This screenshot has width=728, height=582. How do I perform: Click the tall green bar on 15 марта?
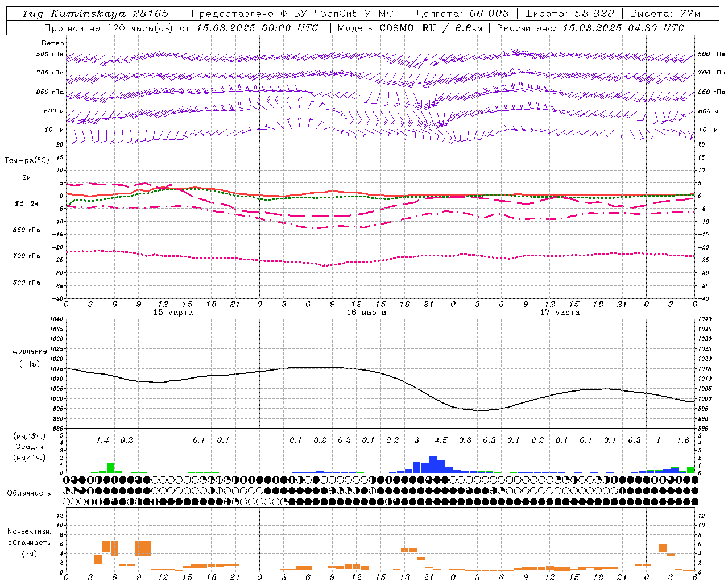pos(111,468)
